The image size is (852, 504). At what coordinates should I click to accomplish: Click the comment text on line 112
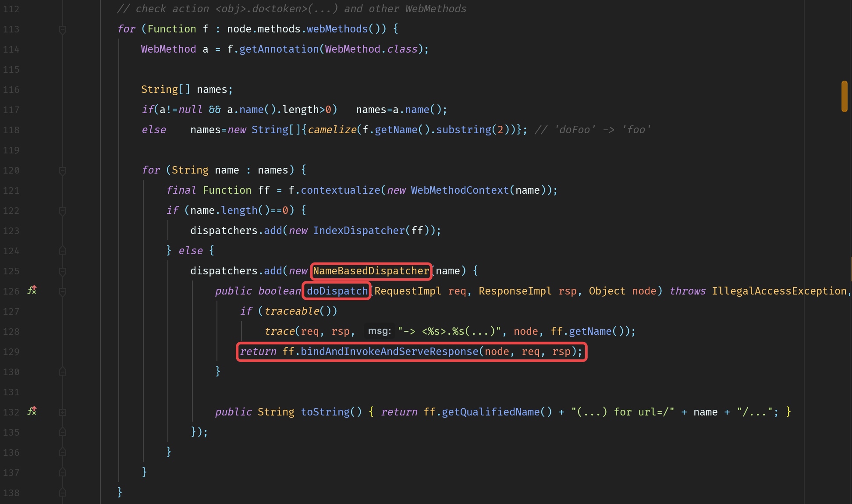coord(291,9)
